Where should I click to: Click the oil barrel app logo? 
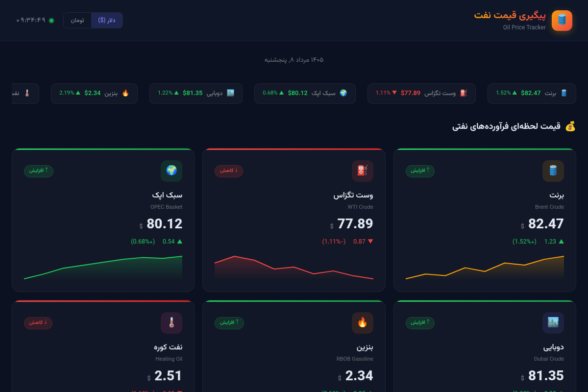[x=562, y=21]
